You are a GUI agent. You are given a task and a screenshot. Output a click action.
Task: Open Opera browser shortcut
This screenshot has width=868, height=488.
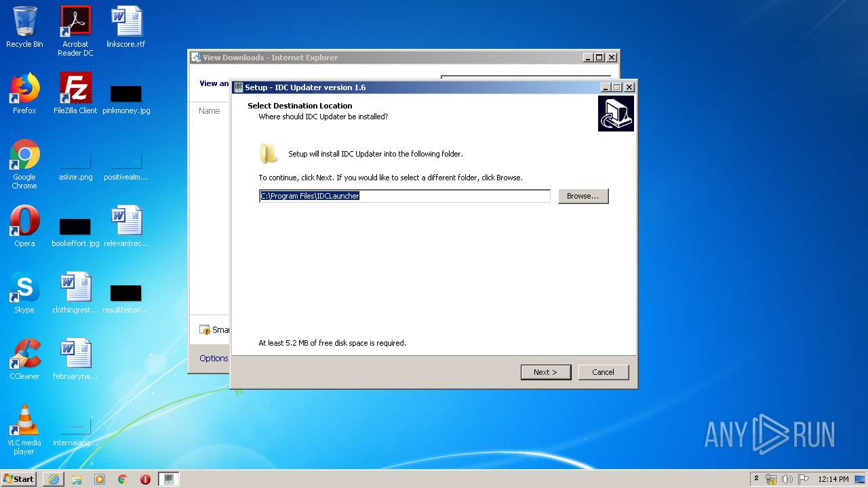pos(24,226)
